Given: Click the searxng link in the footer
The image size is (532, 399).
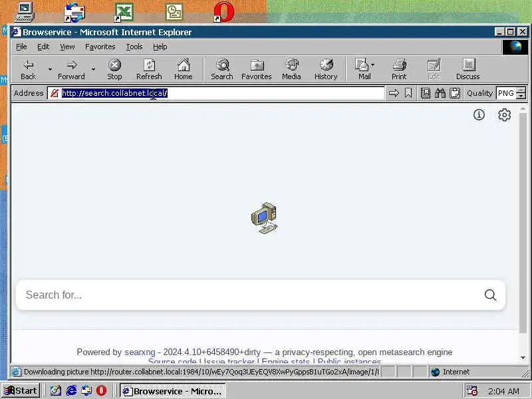Looking at the screenshot, I should (140, 352).
